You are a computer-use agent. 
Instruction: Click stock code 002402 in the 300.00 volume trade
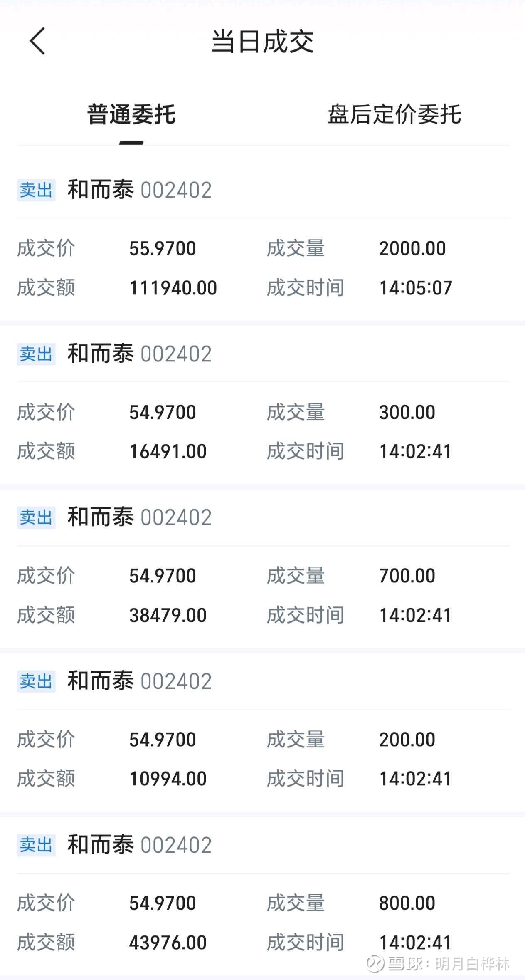pyautogui.click(x=176, y=354)
